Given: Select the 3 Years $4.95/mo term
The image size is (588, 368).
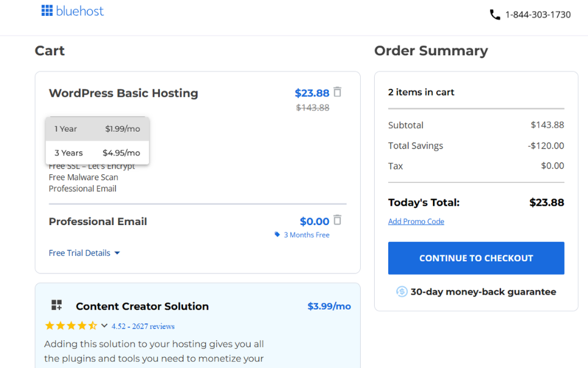Looking at the screenshot, I should click(97, 152).
